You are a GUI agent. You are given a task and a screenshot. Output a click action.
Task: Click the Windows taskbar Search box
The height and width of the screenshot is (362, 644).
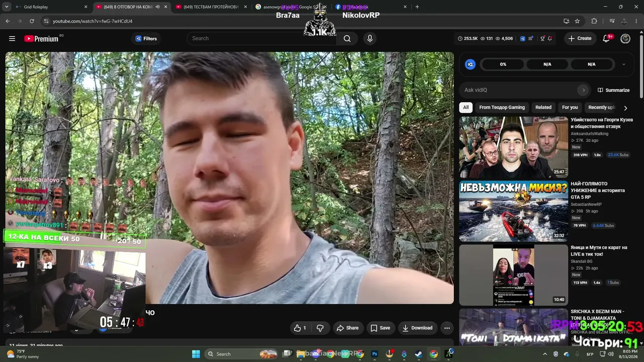click(242, 354)
